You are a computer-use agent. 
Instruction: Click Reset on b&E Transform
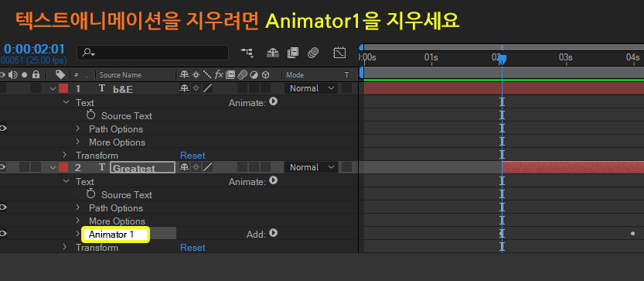[x=193, y=156]
